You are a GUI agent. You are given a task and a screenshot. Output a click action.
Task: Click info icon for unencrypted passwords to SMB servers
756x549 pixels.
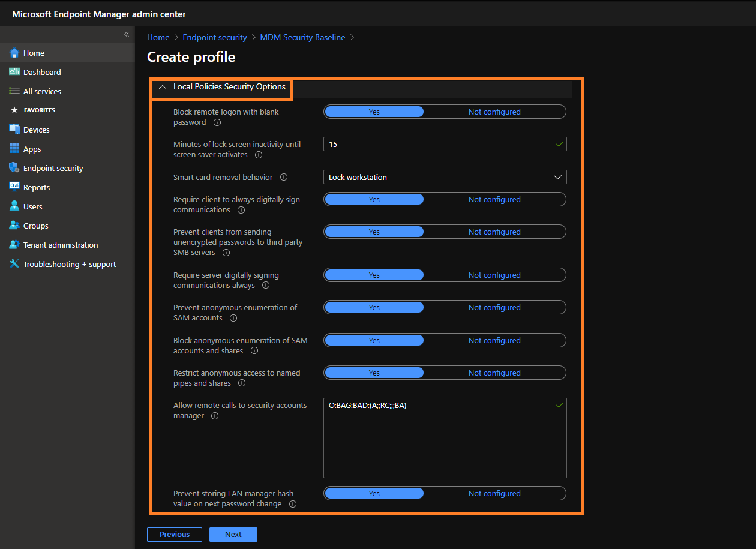[226, 253]
